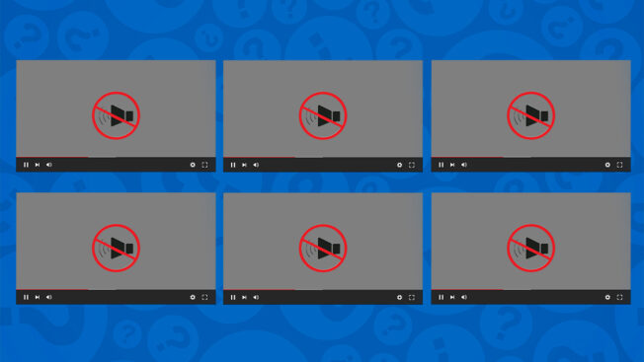The image size is (644, 362).
Task: Click the crossed-out speaker in top-right video
Action: click(530, 115)
